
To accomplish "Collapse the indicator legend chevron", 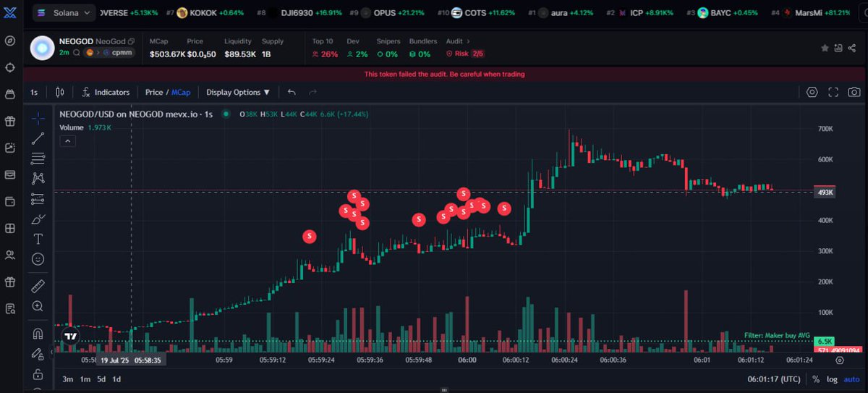I will (x=68, y=141).
